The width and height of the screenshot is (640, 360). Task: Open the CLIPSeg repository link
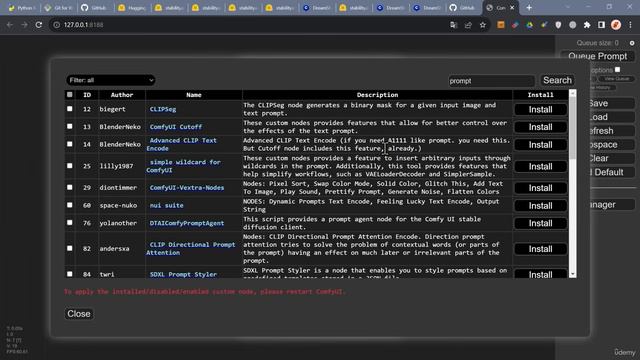pyautogui.click(x=163, y=109)
